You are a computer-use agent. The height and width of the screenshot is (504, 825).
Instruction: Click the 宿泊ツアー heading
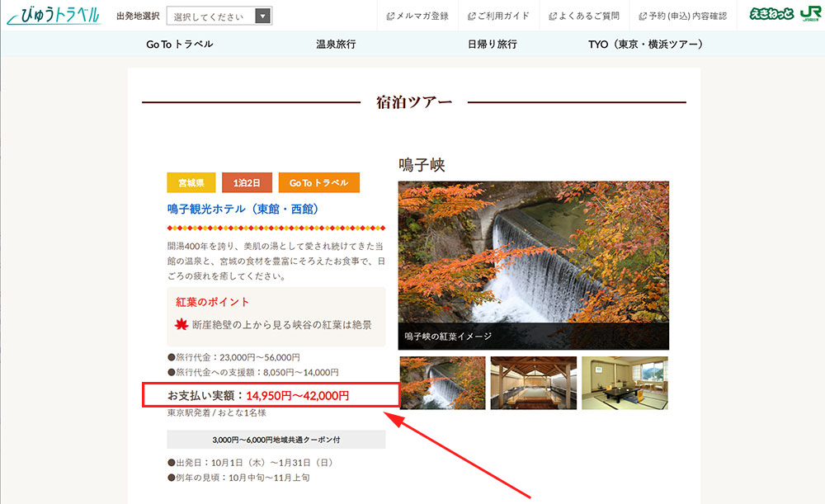(x=414, y=102)
